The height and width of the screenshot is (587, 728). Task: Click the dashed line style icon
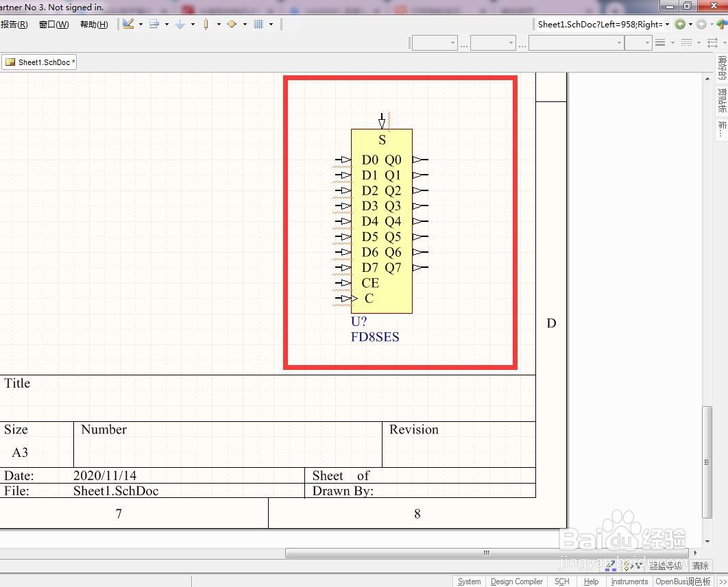coord(686,43)
